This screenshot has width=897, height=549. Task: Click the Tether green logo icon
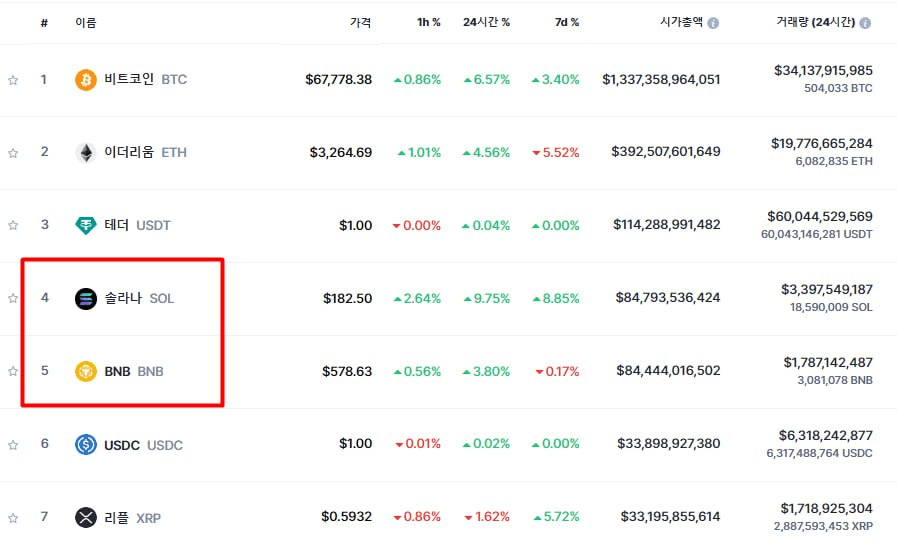coord(86,225)
